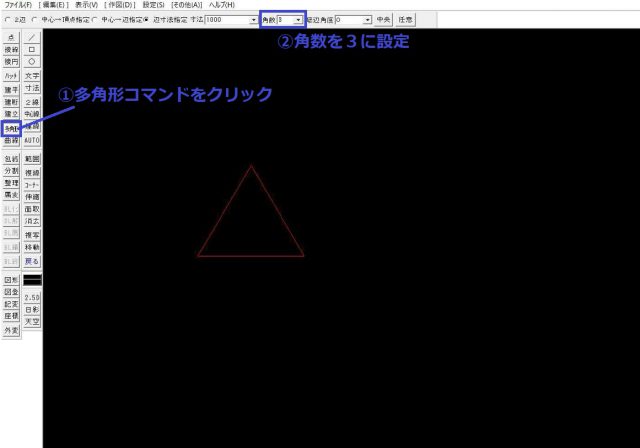Select the 点 point tool
This screenshot has width=640, height=448.
11,36
